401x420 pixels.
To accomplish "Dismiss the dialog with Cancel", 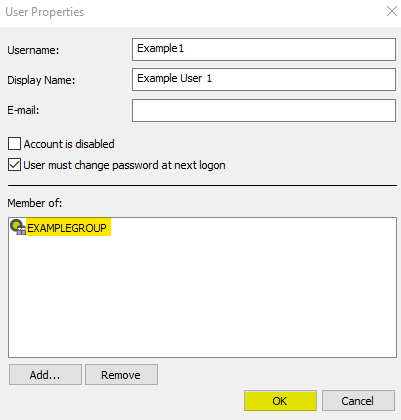I will click(358, 401).
